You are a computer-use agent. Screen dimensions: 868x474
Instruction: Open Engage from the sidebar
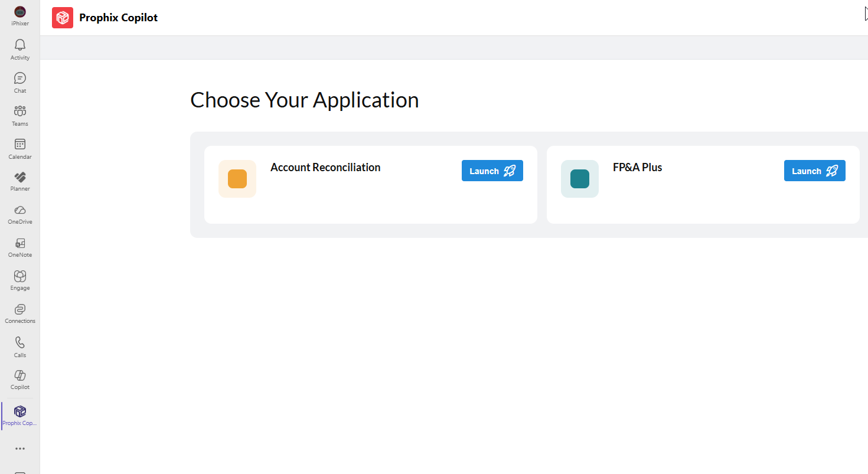(20, 277)
